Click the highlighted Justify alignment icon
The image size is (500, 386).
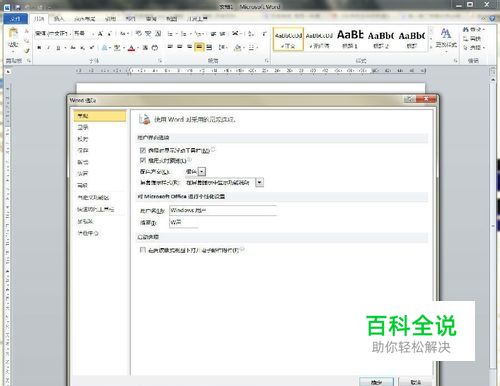[199, 47]
